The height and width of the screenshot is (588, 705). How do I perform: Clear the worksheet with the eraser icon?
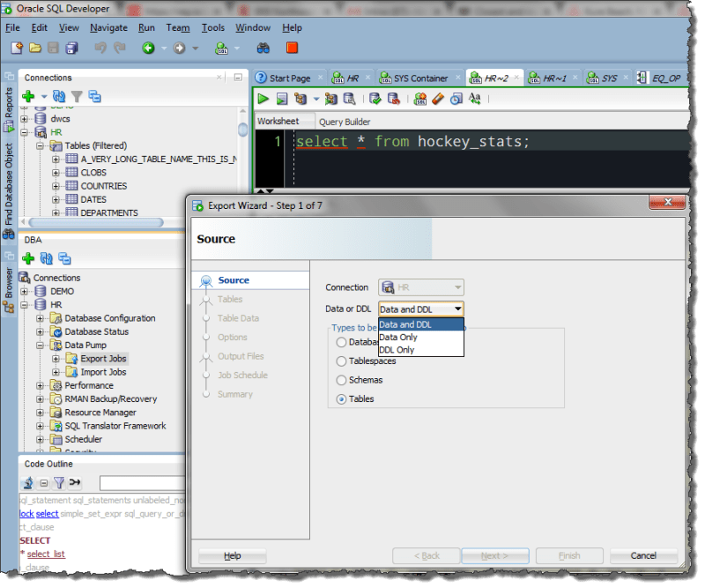tap(438, 99)
